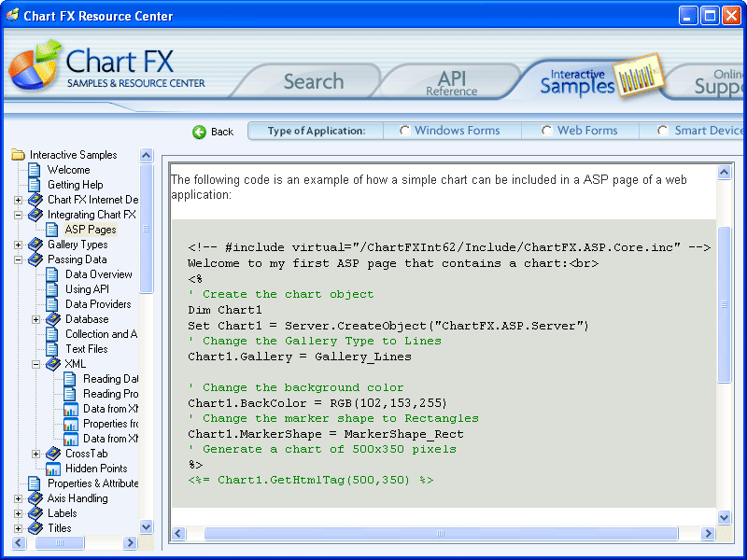Viewport: 747px width, 560px height.
Task: Click the Chart FX pie chart logo
Action: point(35,68)
